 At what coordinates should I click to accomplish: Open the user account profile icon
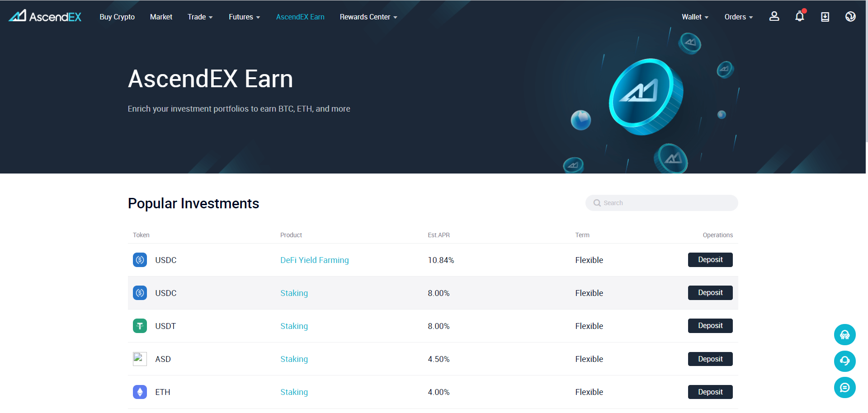[x=774, y=17]
